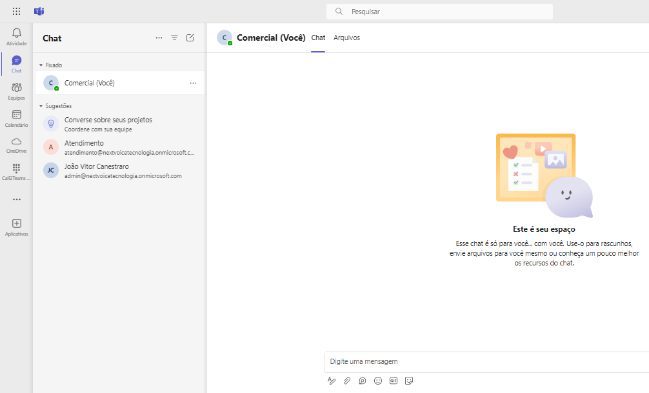The image size is (649, 393).
Task: Click the JC avatar of João Vitor Canestraro
Action: pyautogui.click(x=51, y=170)
